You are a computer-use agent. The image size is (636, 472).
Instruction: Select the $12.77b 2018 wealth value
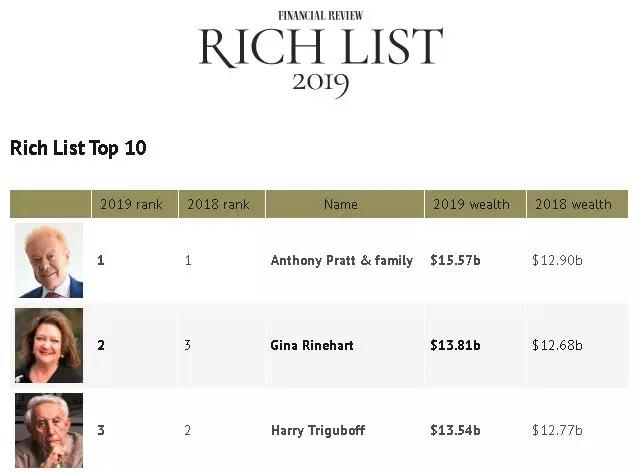tap(557, 431)
